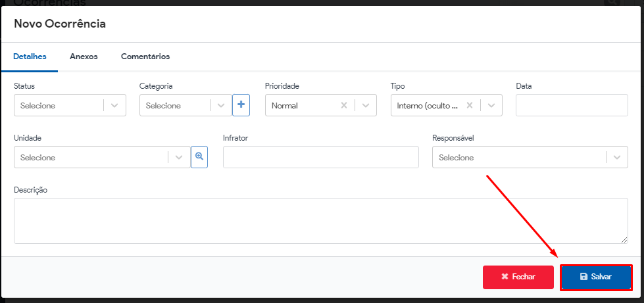Image resolution: width=644 pixels, height=303 pixels.
Task: Add a new category with plus icon
Action: (241, 105)
